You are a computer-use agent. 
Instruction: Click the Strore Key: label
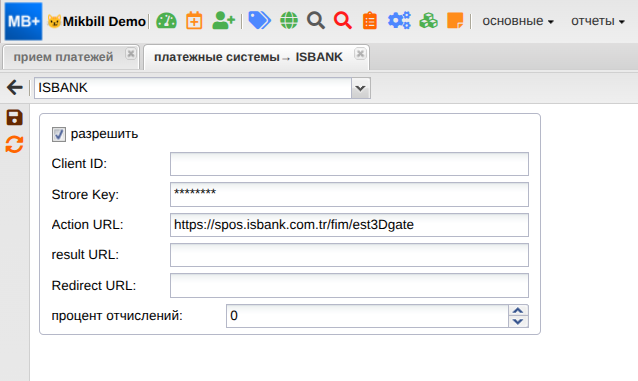[85, 195]
